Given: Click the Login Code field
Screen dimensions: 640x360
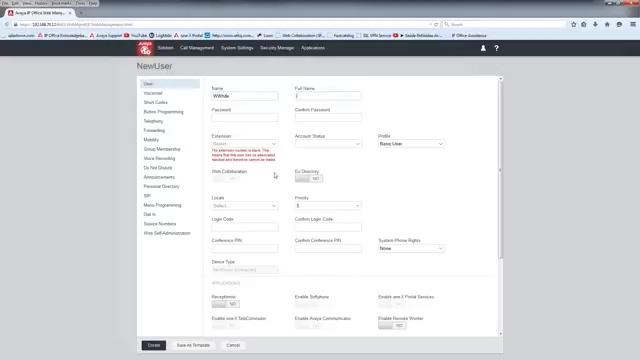Looking at the screenshot, I should pyautogui.click(x=245, y=227).
